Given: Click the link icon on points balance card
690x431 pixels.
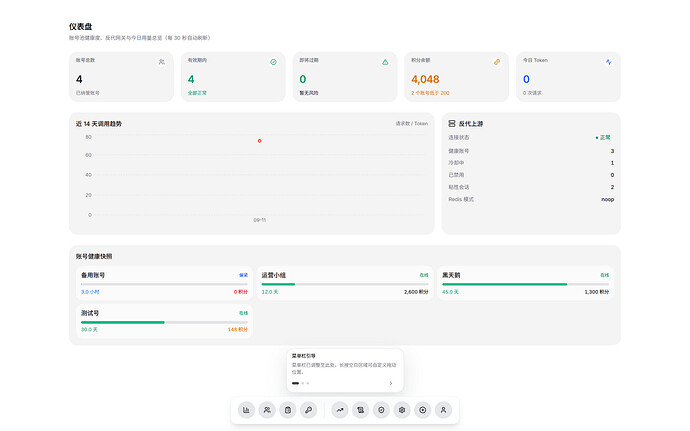Looking at the screenshot, I should pyautogui.click(x=497, y=62).
